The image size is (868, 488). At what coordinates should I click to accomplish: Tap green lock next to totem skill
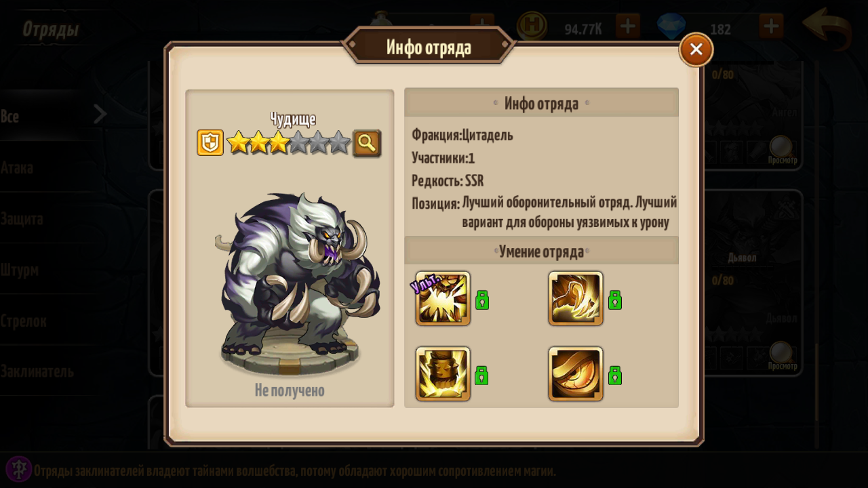481,375
